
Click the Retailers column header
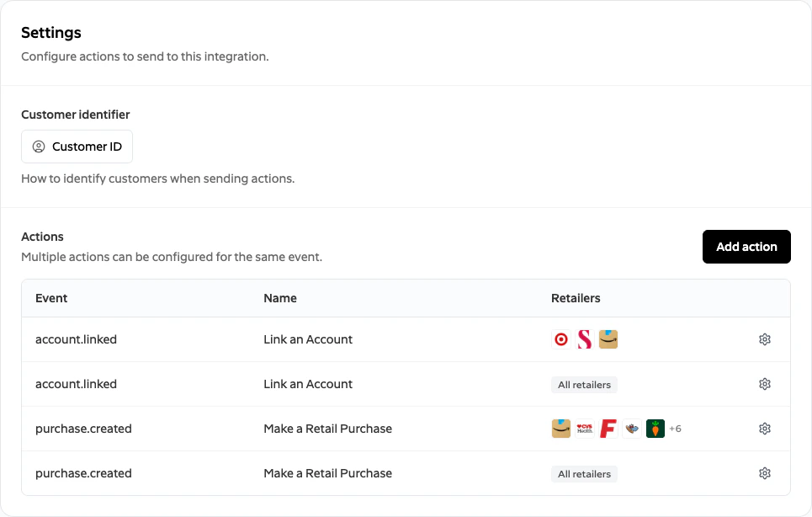[576, 298]
